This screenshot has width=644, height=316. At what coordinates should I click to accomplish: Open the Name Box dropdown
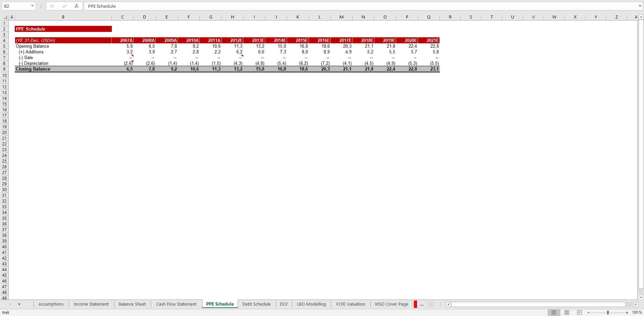coord(32,6)
